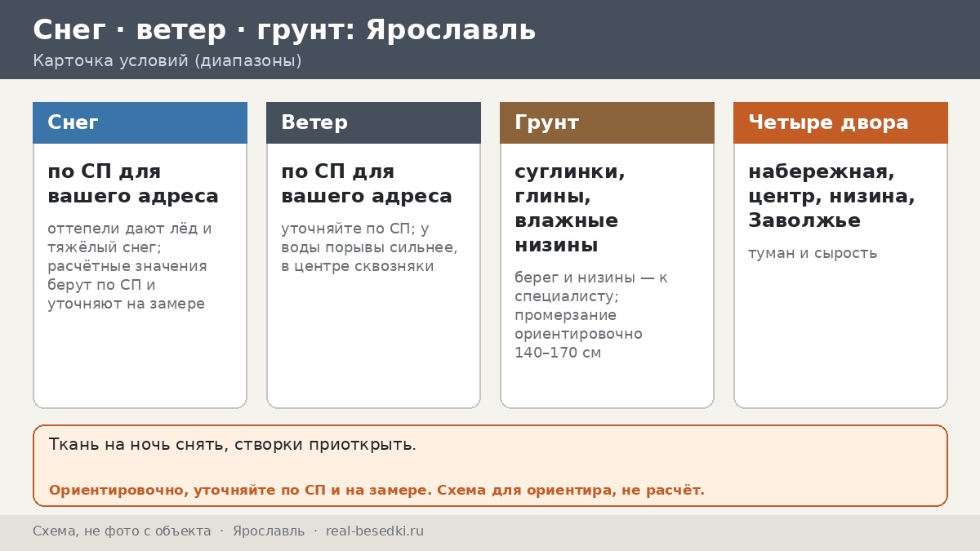980x551 pixels.
Task: Click the note 'Ткань на ночь снять, створки приоткрыть.'
Action: [233, 445]
